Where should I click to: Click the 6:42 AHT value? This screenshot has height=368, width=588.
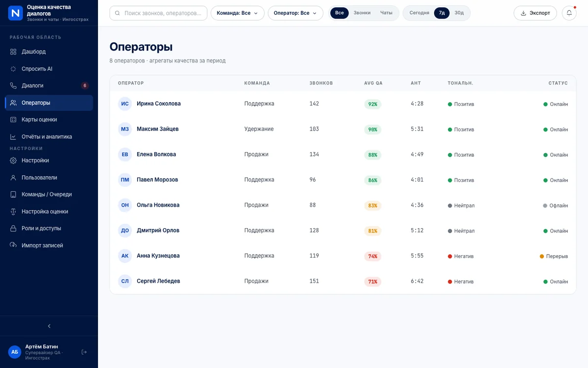pos(417,281)
